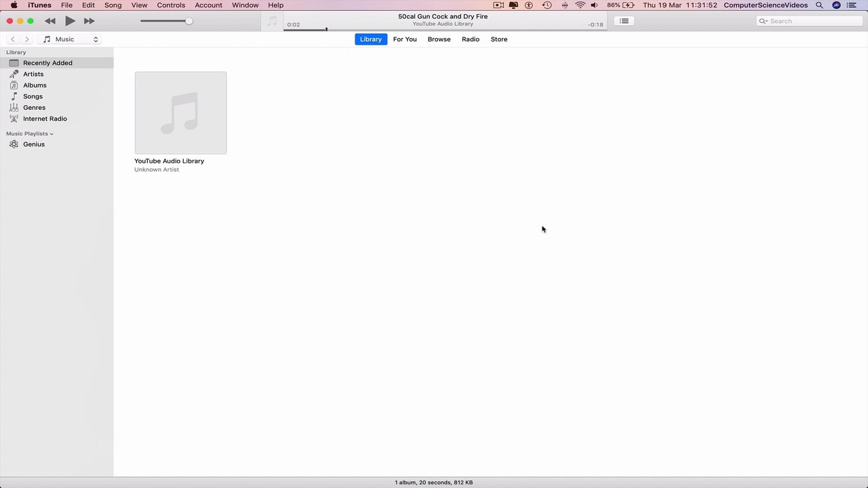Image resolution: width=868 pixels, height=488 pixels.
Task: Open the File menu
Action: point(66,5)
